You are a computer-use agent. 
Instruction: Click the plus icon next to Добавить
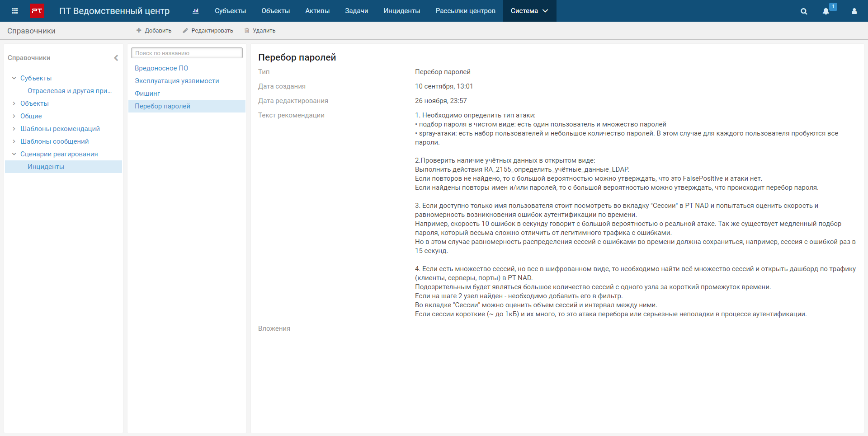pos(139,30)
